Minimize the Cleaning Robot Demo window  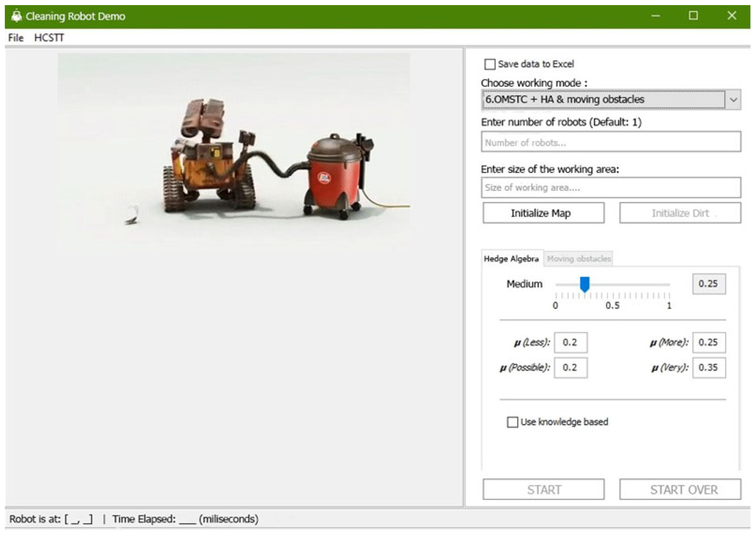click(655, 16)
